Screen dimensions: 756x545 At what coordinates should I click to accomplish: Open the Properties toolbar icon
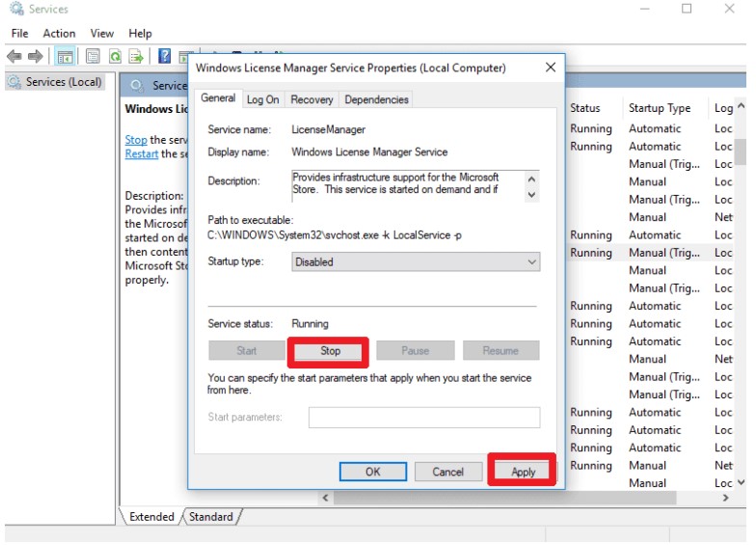click(93, 56)
